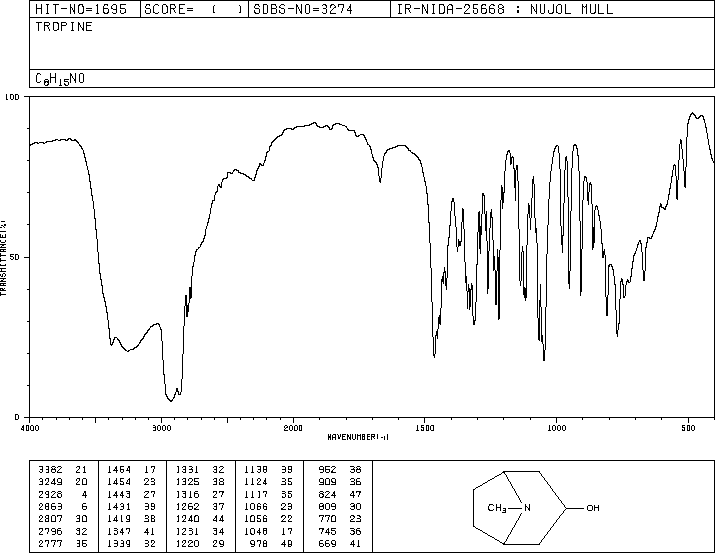This screenshot has width=715, height=553.
Task: Click peak table entry 824
Action: coord(327,494)
